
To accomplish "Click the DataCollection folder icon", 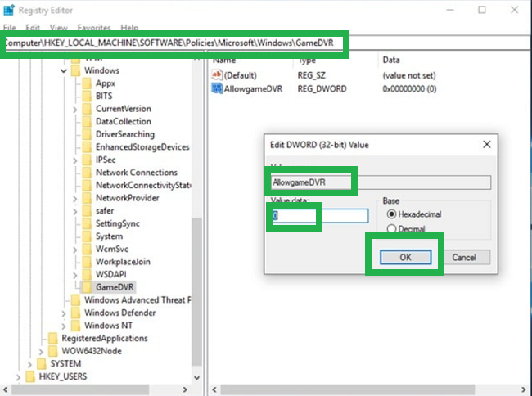I will click(x=88, y=121).
